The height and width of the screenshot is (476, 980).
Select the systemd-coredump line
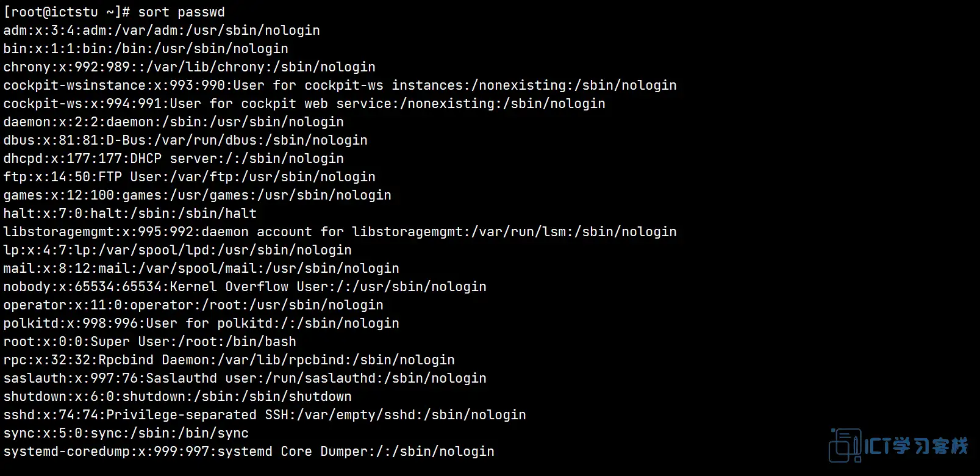coord(249,452)
